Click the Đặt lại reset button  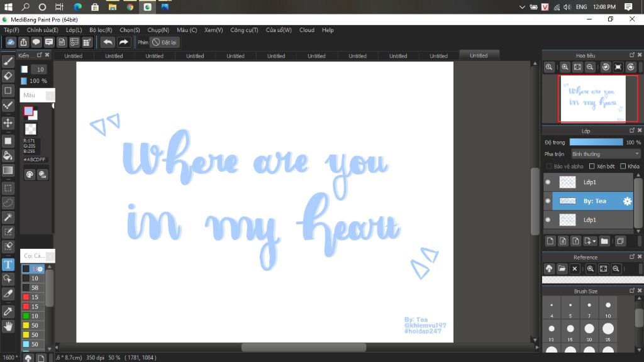click(164, 42)
